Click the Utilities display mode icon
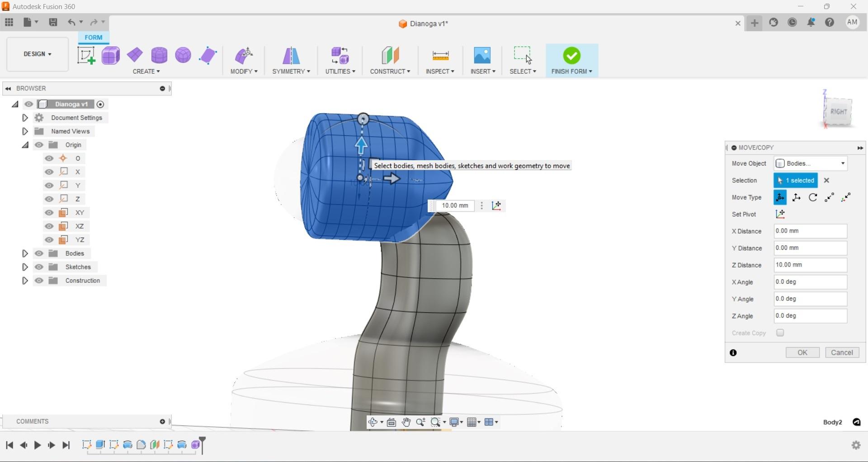Screen dimensions: 868x462 (x=340, y=56)
